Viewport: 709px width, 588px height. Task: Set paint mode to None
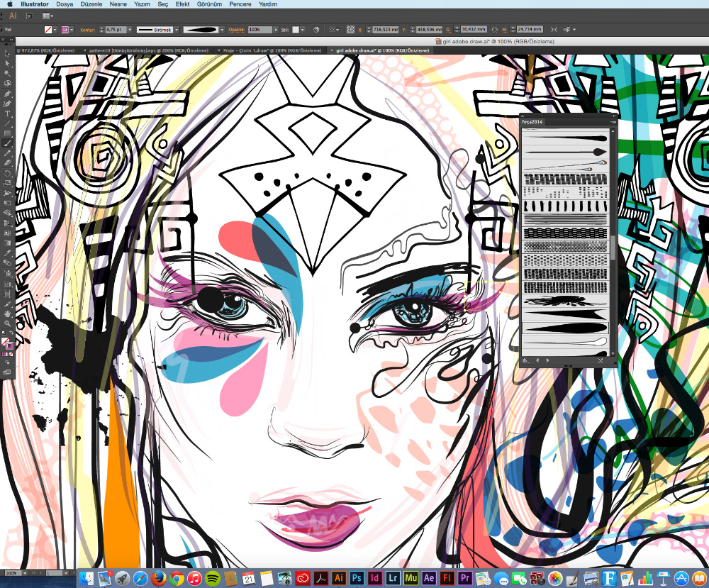coord(11,354)
